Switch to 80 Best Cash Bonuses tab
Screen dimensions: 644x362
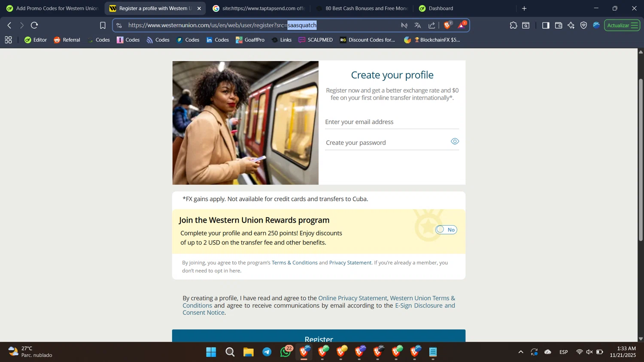tap(362, 8)
